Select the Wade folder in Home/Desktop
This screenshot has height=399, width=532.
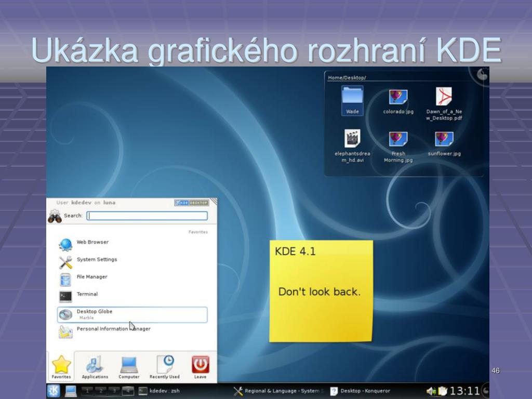pos(353,100)
